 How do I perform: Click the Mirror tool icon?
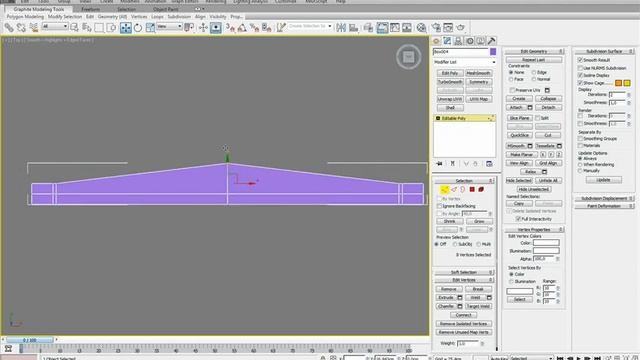[x=341, y=27]
